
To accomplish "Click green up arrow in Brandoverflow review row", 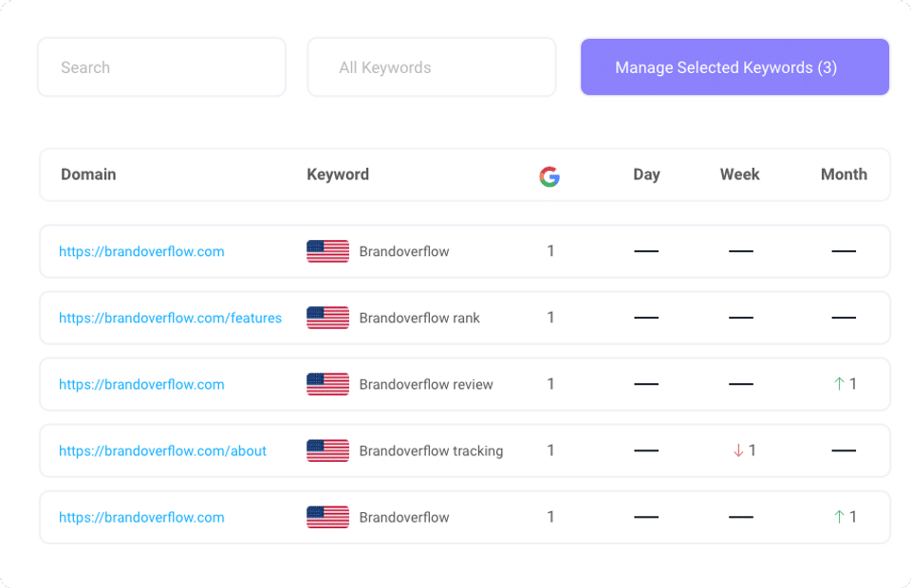I will tap(839, 384).
